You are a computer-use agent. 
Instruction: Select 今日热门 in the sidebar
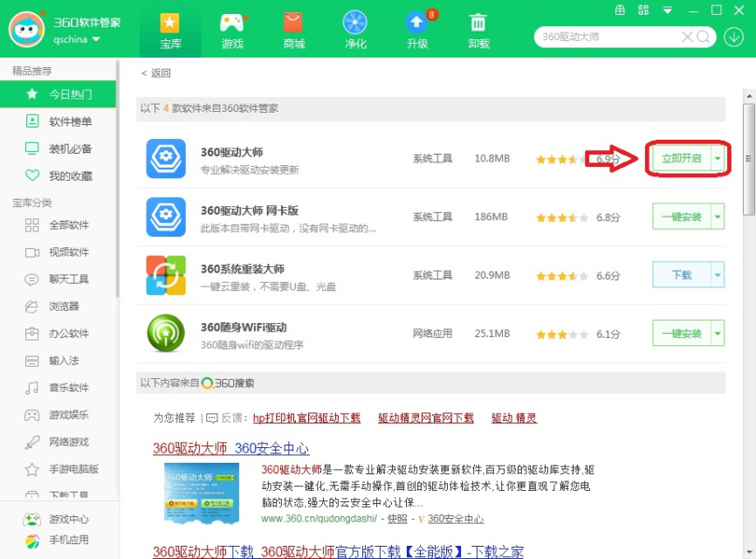58,94
